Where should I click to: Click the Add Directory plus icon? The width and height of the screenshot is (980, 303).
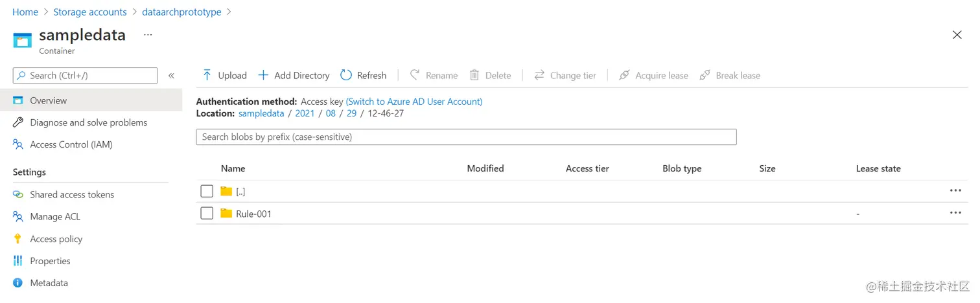pyautogui.click(x=263, y=75)
